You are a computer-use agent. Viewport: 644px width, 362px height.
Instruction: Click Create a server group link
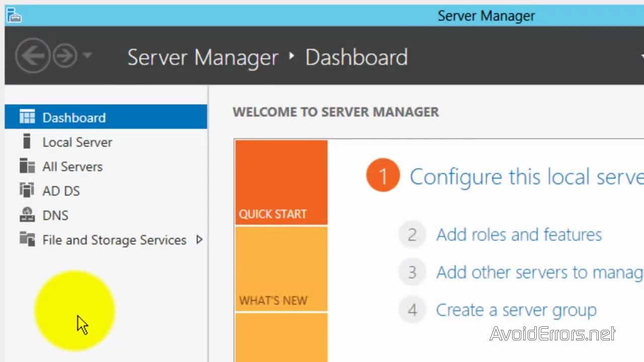pos(516,310)
